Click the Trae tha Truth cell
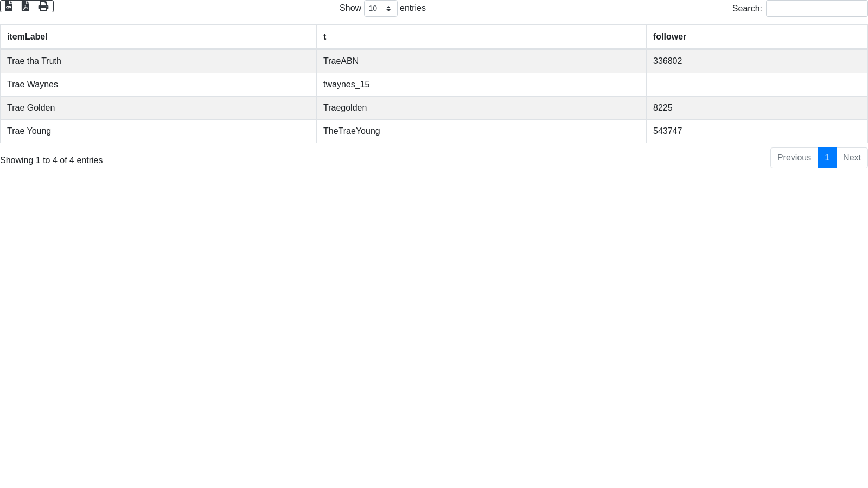Image resolution: width=868 pixels, height=488 pixels. pyautogui.click(x=34, y=61)
